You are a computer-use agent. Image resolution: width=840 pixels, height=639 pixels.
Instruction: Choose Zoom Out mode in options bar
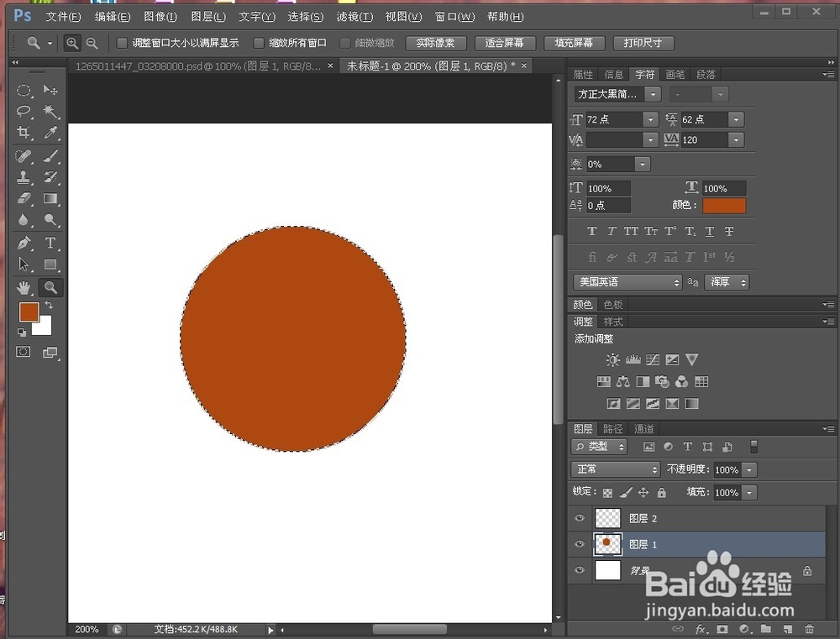click(92, 43)
